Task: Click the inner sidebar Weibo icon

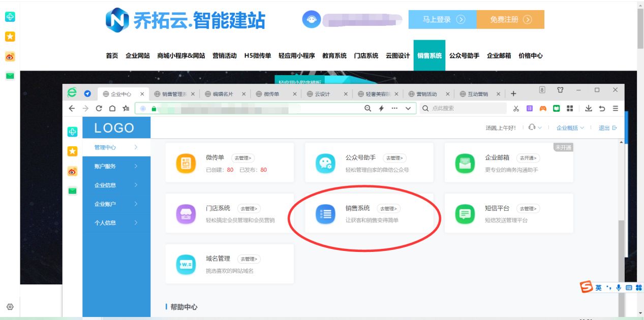Action: 73,172
